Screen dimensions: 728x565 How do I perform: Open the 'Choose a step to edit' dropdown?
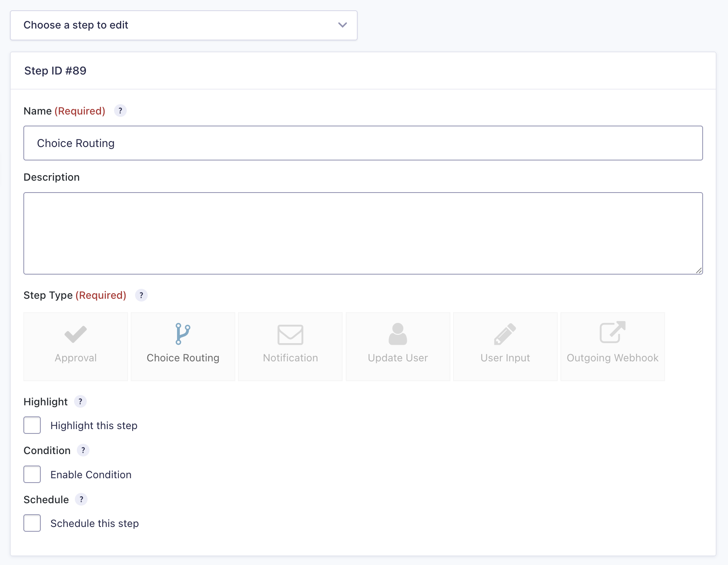pos(184,25)
